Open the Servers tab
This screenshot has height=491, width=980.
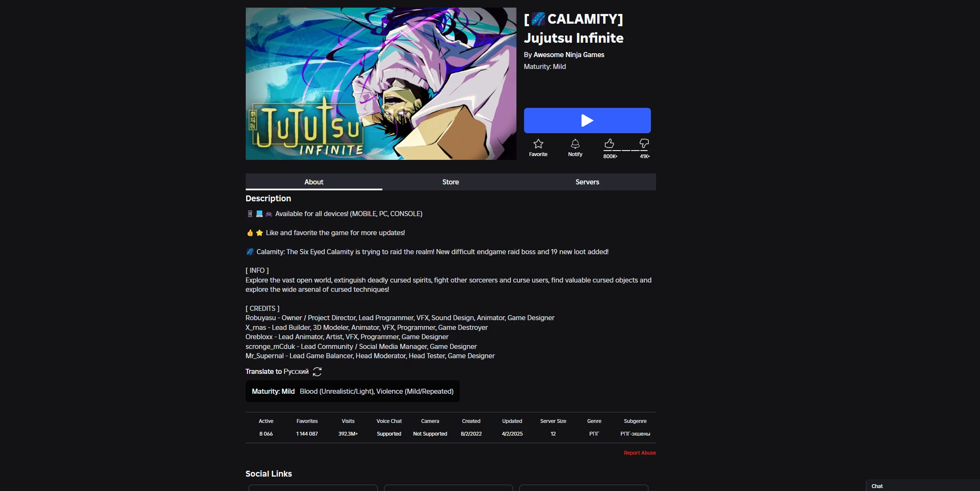[587, 182]
